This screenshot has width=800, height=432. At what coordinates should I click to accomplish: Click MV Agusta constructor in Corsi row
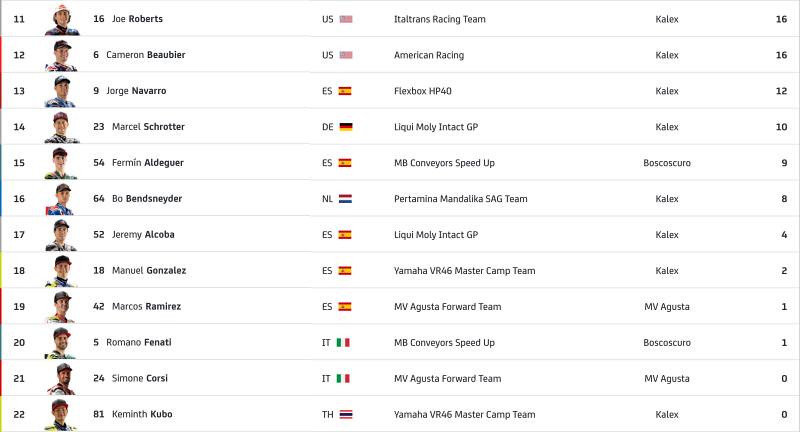click(x=667, y=378)
